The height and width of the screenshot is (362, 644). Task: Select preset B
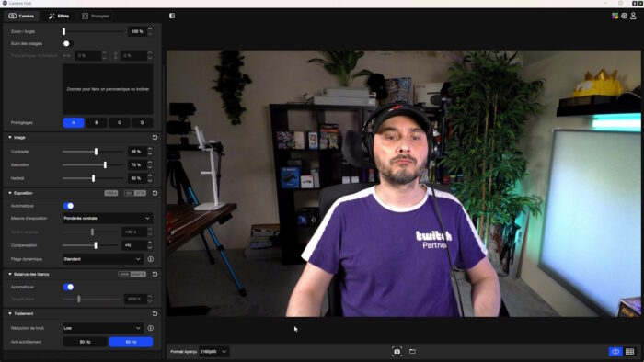point(97,122)
